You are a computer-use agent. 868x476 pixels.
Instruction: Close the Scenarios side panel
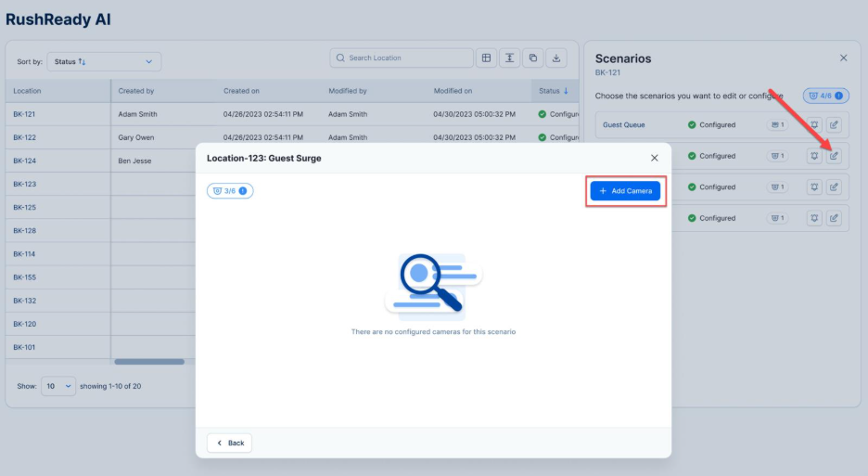843,58
